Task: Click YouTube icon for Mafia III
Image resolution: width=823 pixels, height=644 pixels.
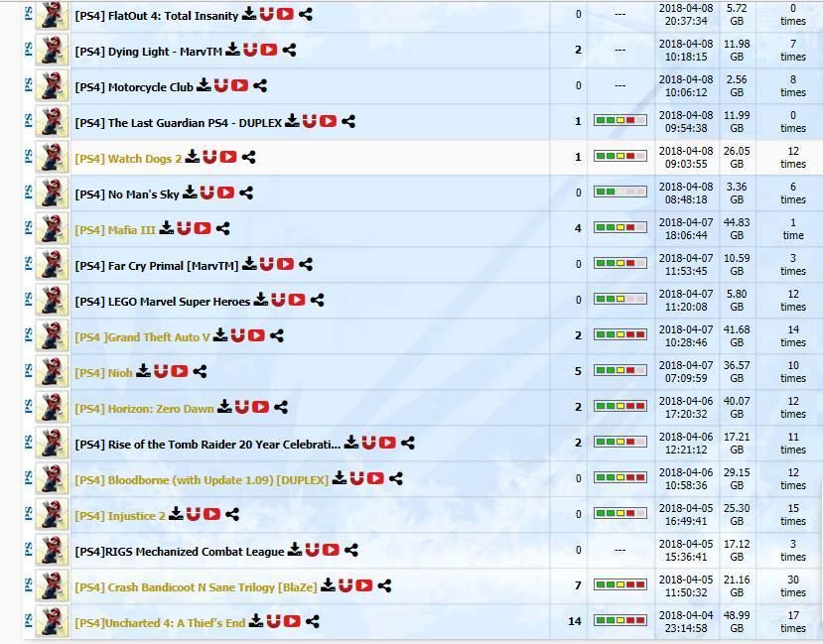Action: [x=203, y=228]
